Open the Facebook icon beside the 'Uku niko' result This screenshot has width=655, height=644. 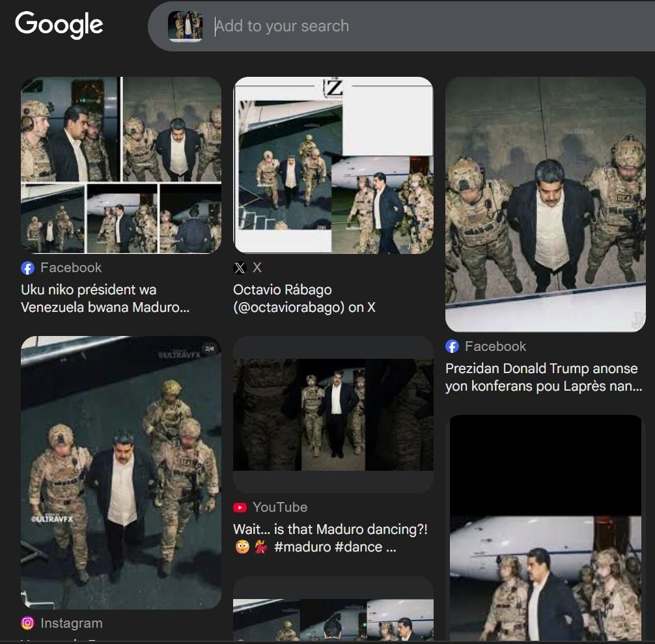tap(28, 268)
